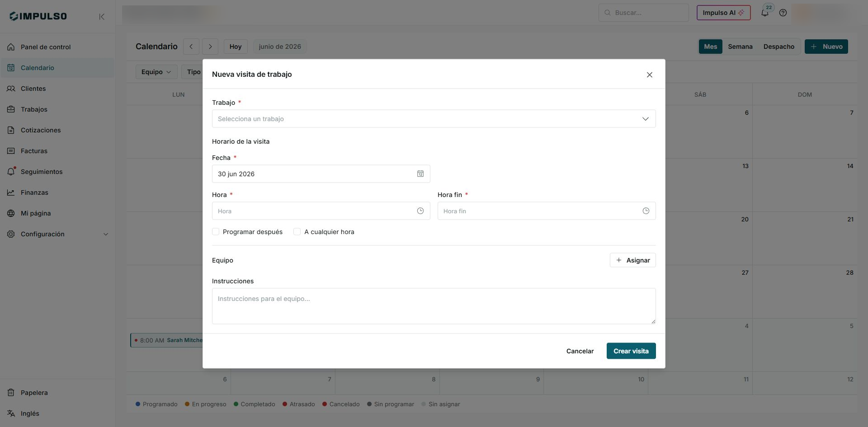Screen dimensions: 868x427
Task: Click the Papelera trash icon
Action: [11, 393]
